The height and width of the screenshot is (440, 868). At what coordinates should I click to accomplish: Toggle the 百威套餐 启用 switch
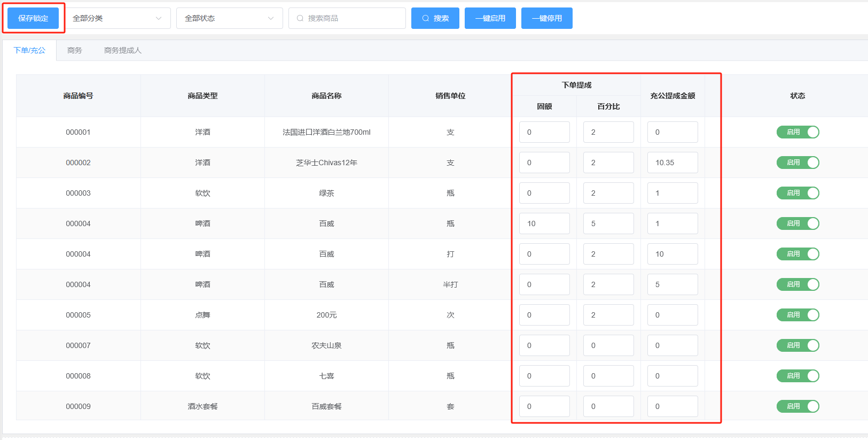coord(797,406)
